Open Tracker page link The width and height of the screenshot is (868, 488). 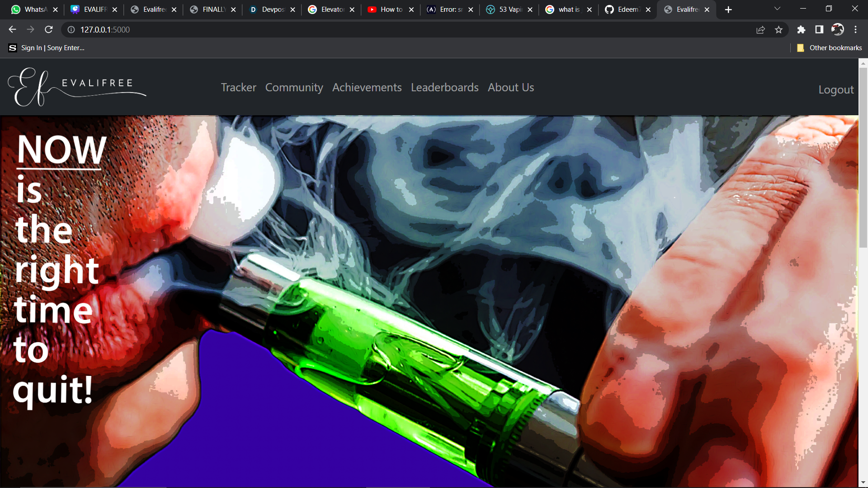pos(238,87)
